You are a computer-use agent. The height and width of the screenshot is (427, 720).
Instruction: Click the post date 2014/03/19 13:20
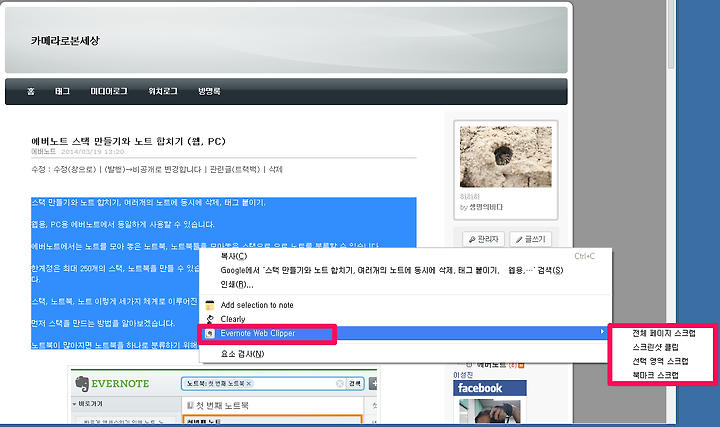click(x=92, y=152)
